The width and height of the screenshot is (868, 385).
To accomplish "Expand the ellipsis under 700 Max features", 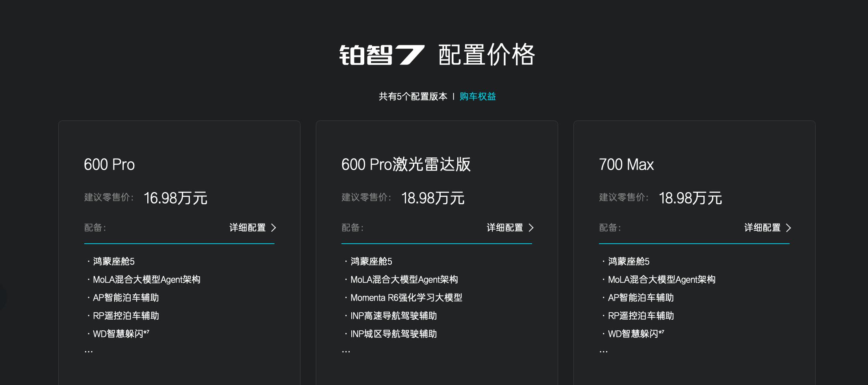I will (603, 351).
